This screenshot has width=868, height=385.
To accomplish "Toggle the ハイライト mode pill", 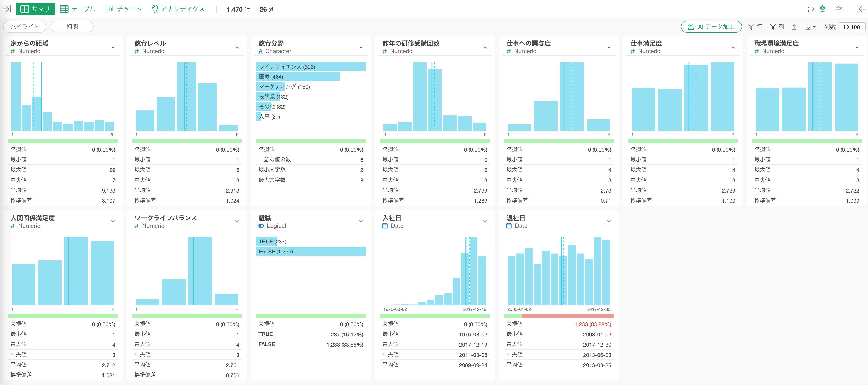I will click(x=25, y=27).
